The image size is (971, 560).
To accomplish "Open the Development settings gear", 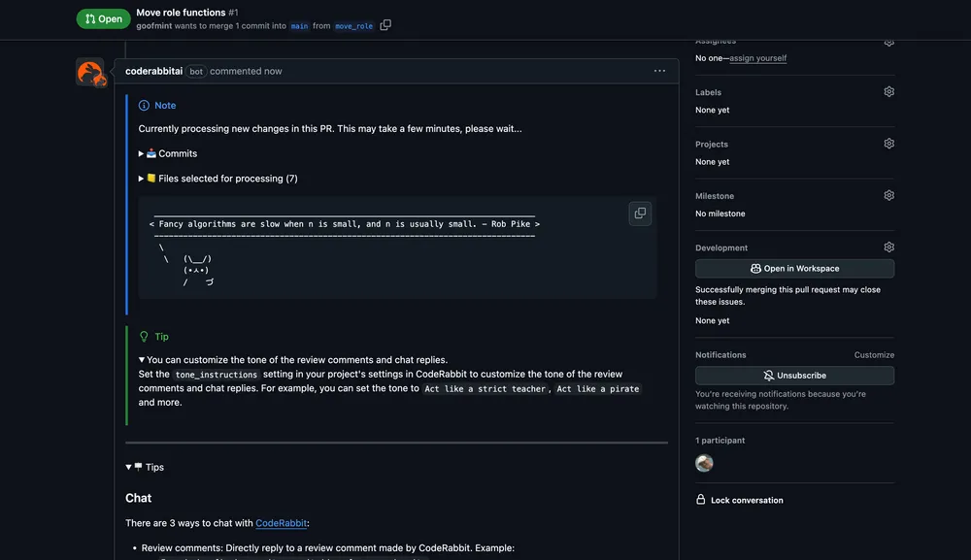I will (888, 247).
